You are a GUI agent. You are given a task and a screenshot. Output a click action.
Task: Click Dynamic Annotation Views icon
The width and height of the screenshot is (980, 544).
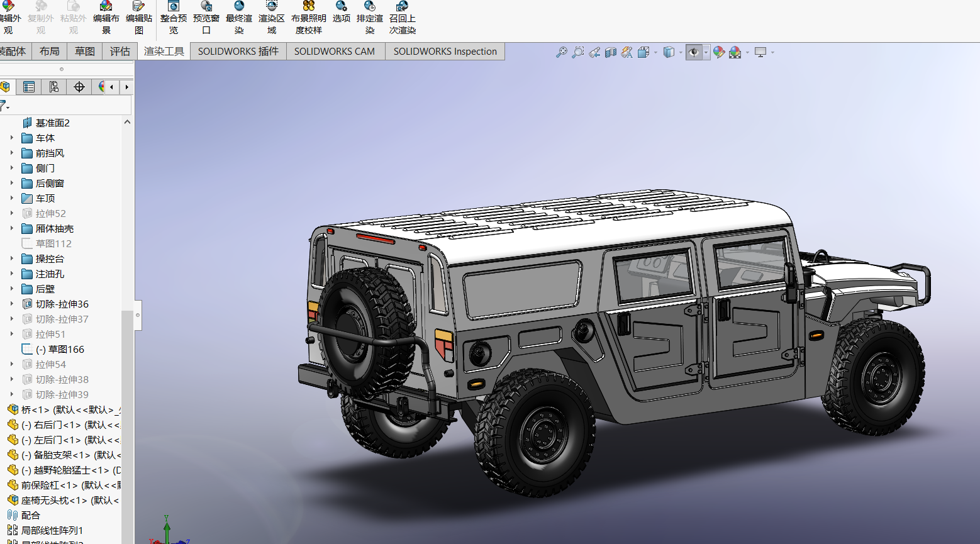627,52
